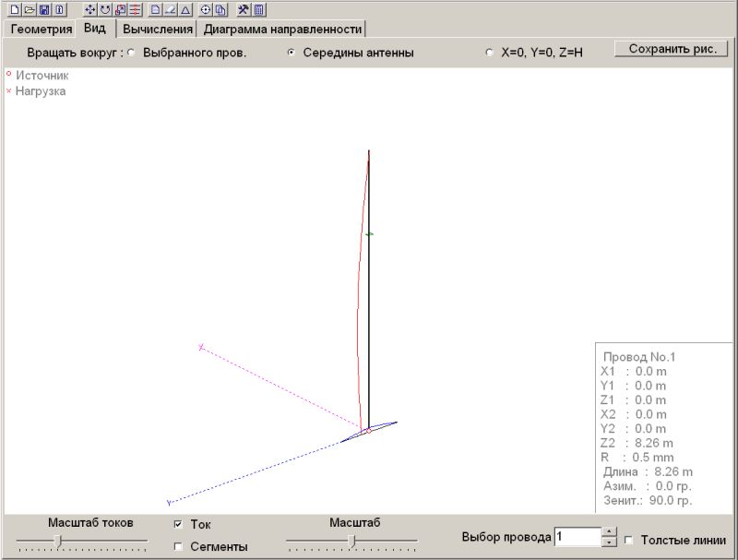Click the move arrows toolbar icon
This screenshot has width=738, height=560.
tap(89, 9)
